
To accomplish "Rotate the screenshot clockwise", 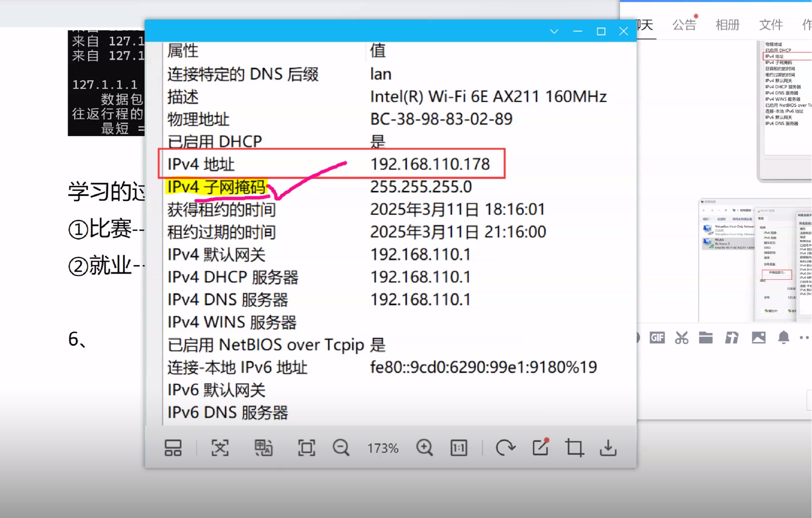I will click(x=506, y=448).
